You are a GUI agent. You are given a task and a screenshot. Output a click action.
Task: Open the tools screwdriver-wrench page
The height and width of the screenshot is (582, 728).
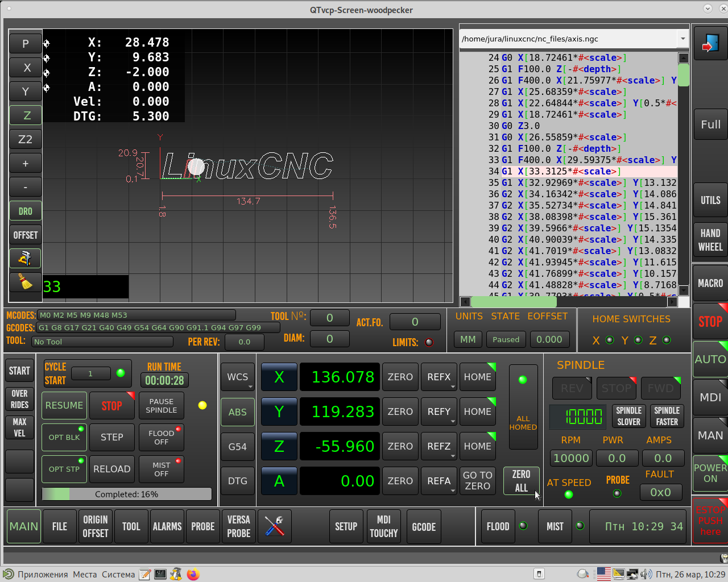tap(275, 526)
